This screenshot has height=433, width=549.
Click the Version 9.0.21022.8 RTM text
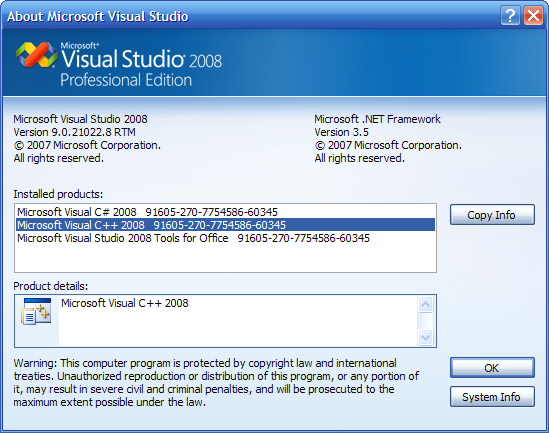tap(75, 132)
